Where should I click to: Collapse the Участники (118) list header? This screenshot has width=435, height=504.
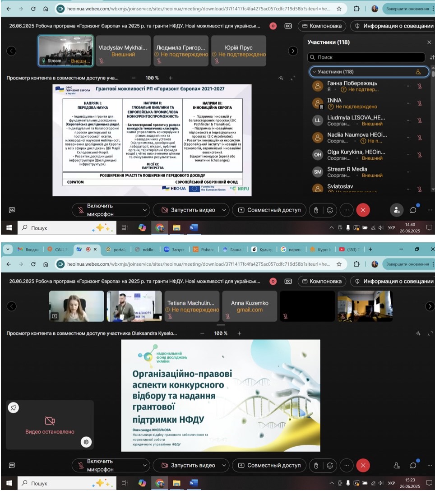(369, 72)
